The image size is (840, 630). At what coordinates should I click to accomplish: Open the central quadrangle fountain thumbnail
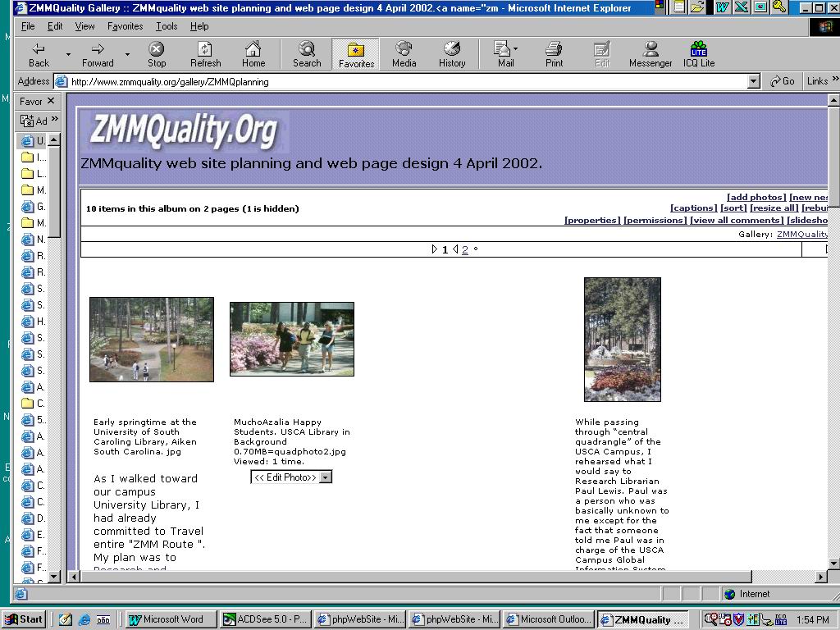(x=623, y=339)
